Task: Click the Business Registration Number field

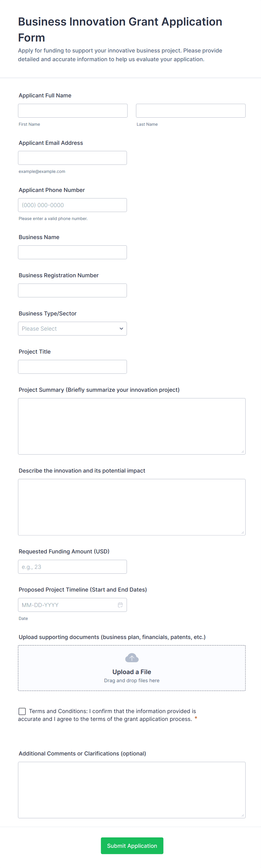Action: 72,290
